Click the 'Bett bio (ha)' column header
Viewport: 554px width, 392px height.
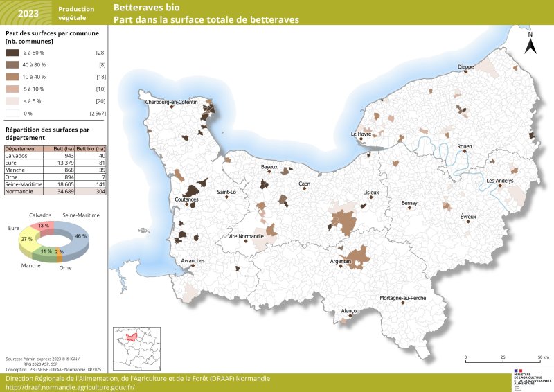pyautogui.click(x=91, y=149)
